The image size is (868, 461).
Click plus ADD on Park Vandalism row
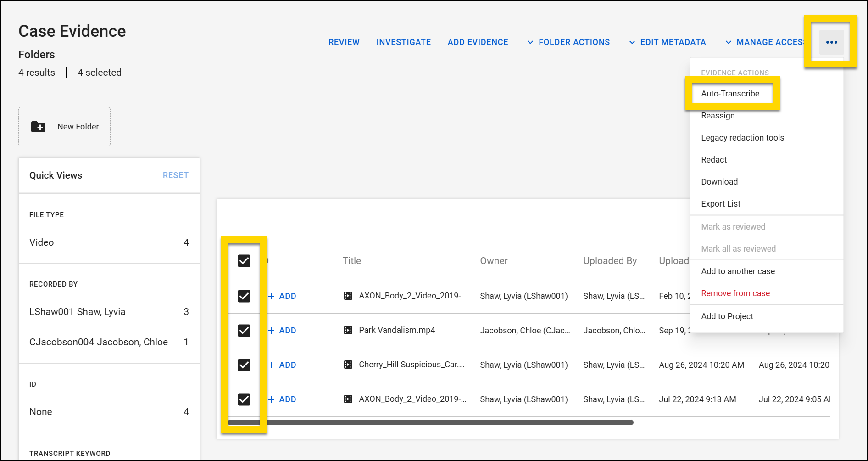tap(282, 331)
